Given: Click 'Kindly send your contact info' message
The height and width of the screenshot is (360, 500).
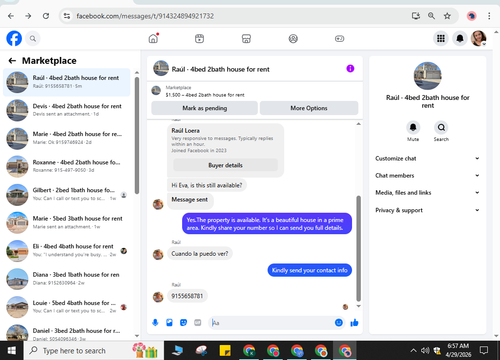Looking at the screenshot, I should tap(310, 270).
